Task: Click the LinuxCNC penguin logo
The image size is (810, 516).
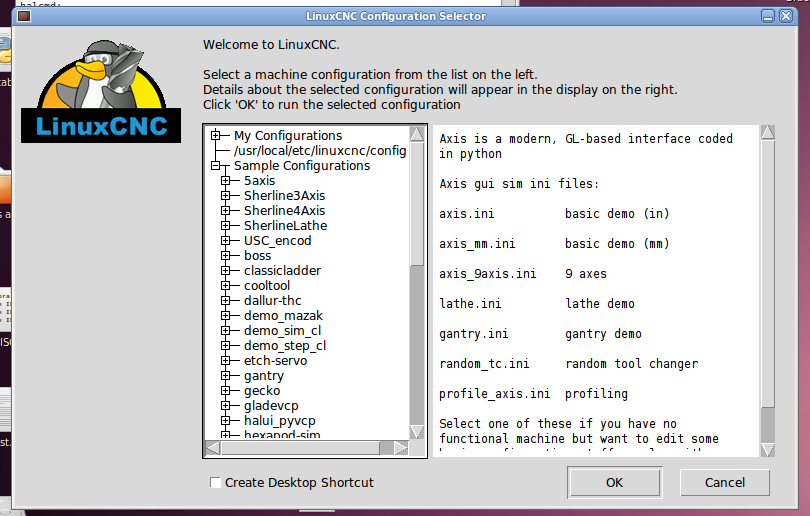Action: 101,91
